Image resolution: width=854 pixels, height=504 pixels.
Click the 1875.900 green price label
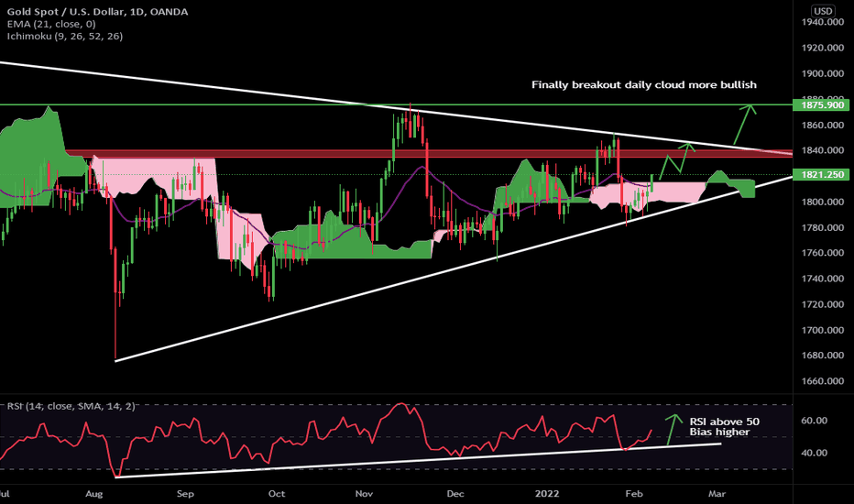[x=823, y=104]
